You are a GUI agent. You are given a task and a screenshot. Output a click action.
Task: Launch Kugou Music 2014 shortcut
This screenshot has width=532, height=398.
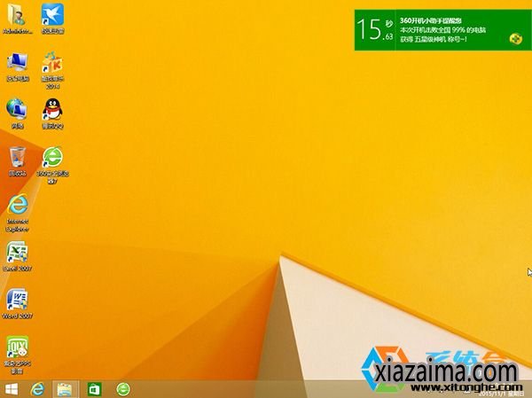coord(52,70)
